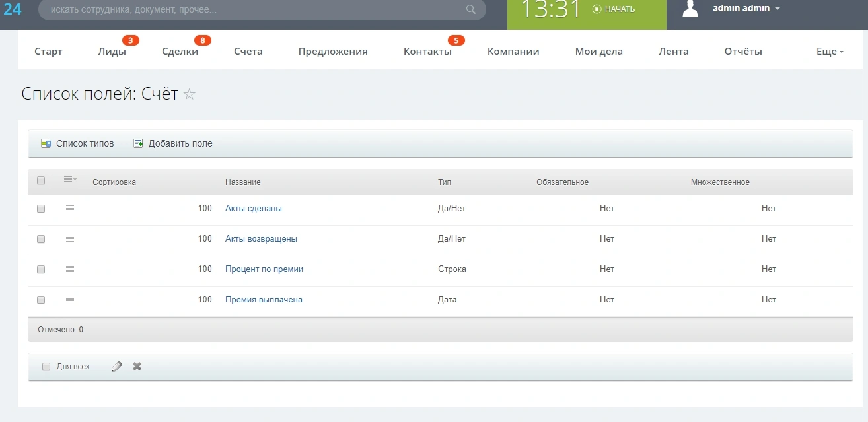Viewport: 868px width, 422px height.
Task: Open the Мои дела tab
Action: point(598,52)
